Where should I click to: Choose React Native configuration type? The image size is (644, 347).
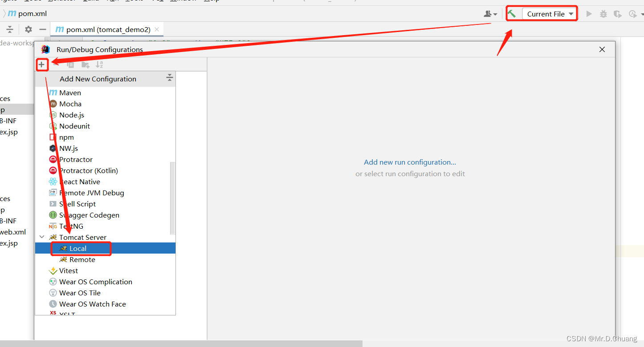click(x=105, y=182)
